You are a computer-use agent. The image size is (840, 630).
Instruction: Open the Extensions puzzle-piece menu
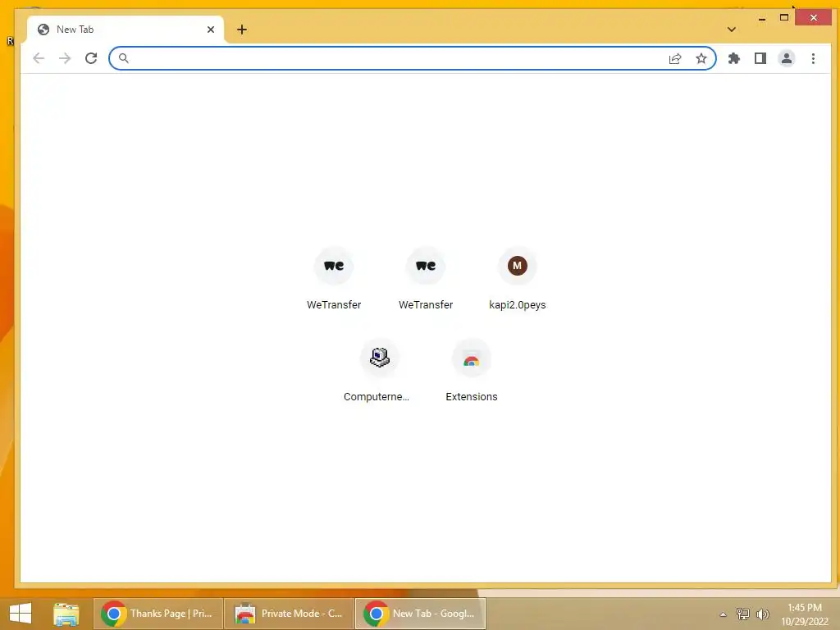[x=734, y=58]
